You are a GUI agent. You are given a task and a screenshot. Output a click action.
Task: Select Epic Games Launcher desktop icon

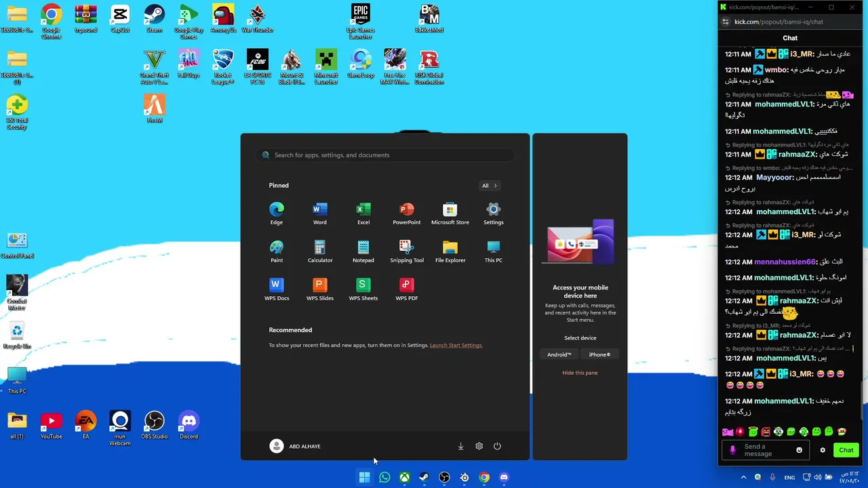click(x=361, y=22)
